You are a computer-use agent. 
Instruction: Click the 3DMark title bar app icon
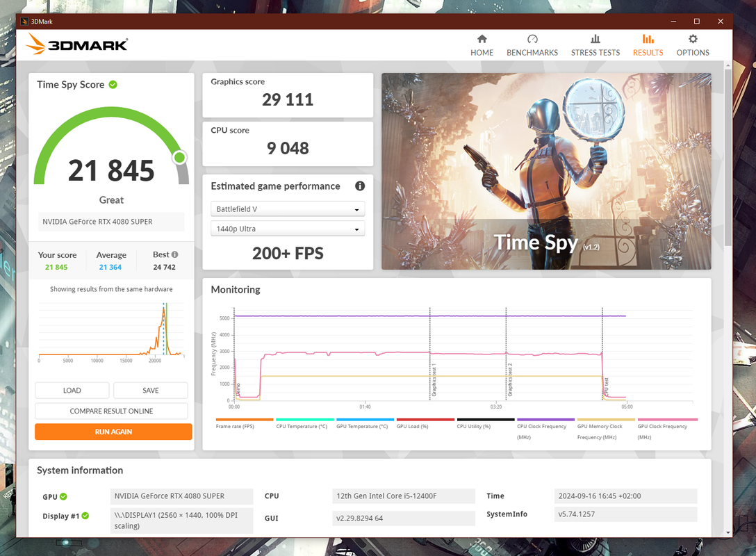pyautogui.click(x=24, y=22)
